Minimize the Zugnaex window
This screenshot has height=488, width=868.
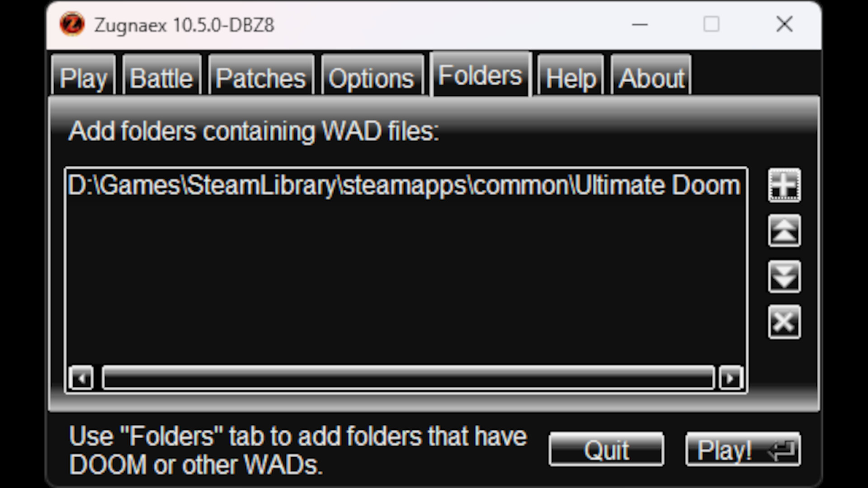[x=640, y=24]
